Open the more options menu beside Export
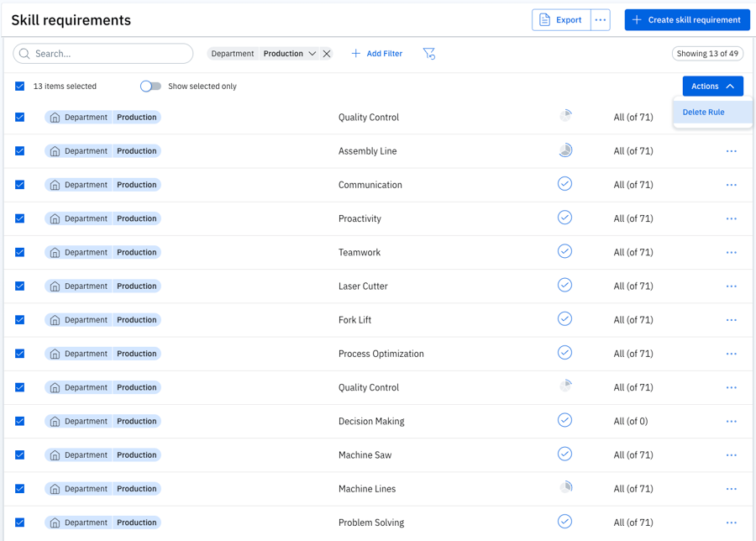 (600, 20)
